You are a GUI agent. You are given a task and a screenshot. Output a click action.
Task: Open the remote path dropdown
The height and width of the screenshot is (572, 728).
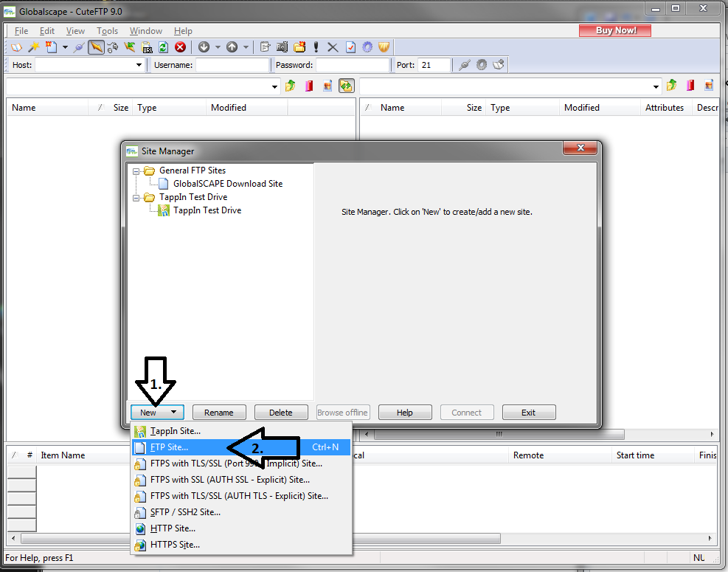point(656,87)
